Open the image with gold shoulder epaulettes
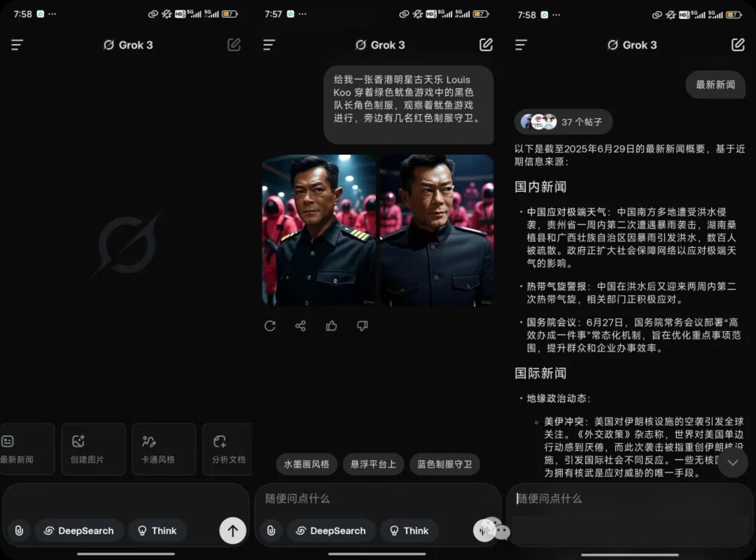 click(319, 230)
